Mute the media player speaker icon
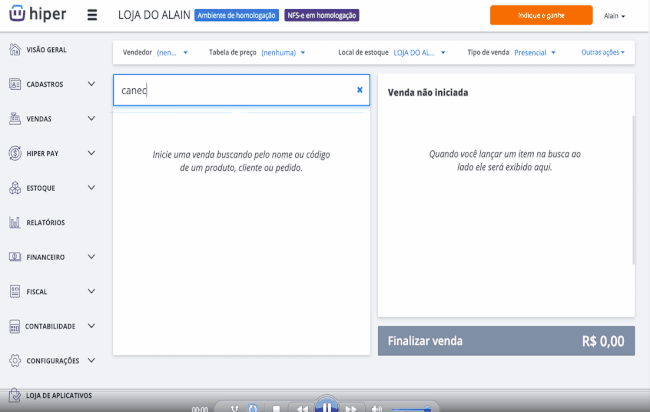This screenshot has height=412, width=650. (376, 409)
